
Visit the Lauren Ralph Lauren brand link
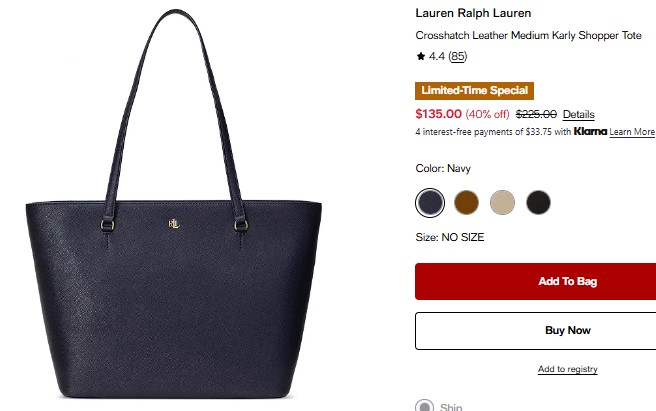(x=473, y=13)
